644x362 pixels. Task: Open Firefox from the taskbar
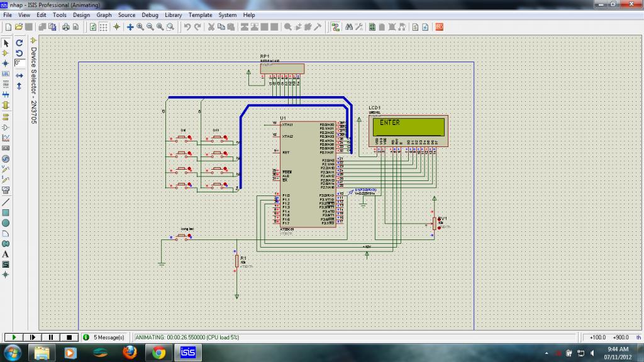point(130,352)
